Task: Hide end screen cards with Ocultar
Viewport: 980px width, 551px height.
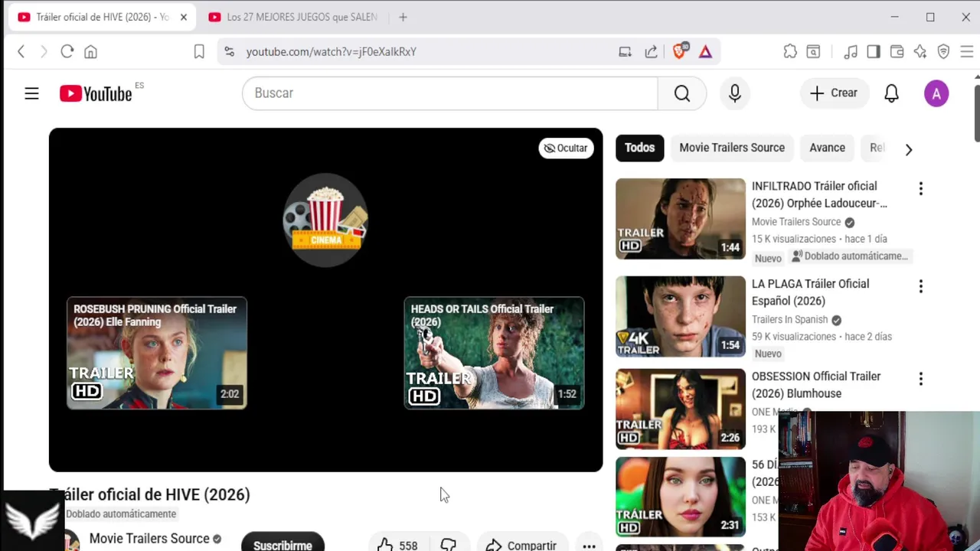Action: pyautogui.click(x=566, y=148)
